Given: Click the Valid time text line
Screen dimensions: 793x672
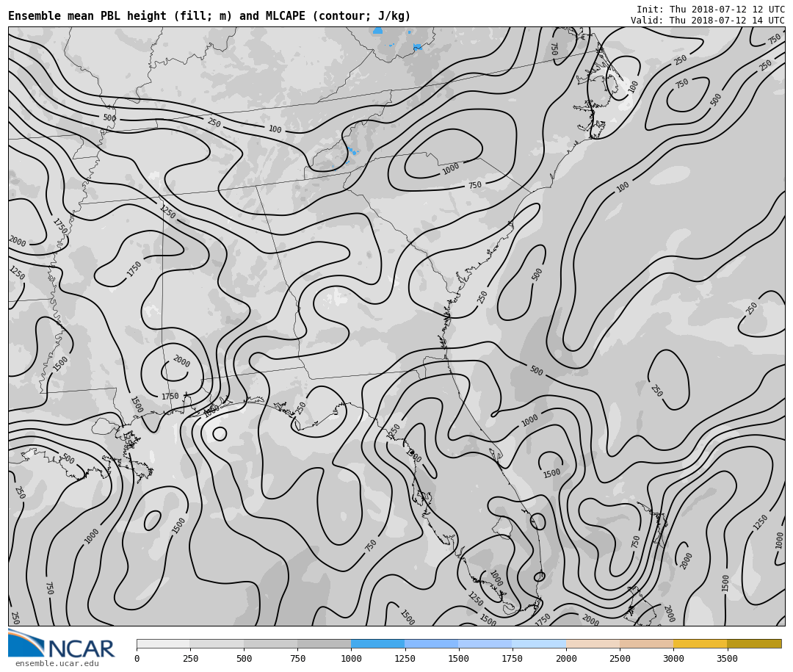Looking at the screenshot, I should [707, 21].
